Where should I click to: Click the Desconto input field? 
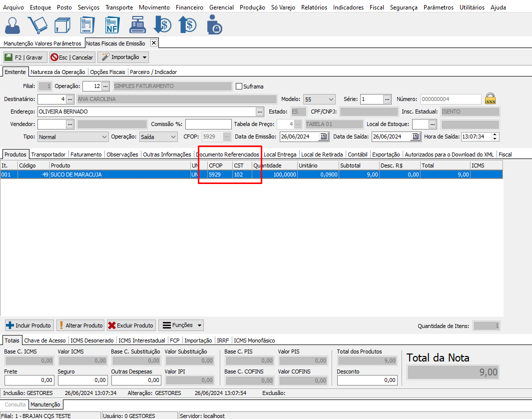click(367, 380)
